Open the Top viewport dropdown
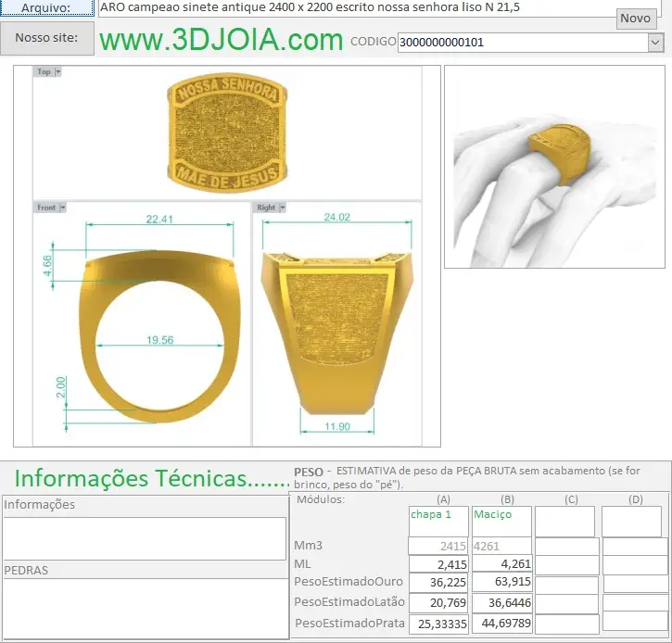 [57, 71]
